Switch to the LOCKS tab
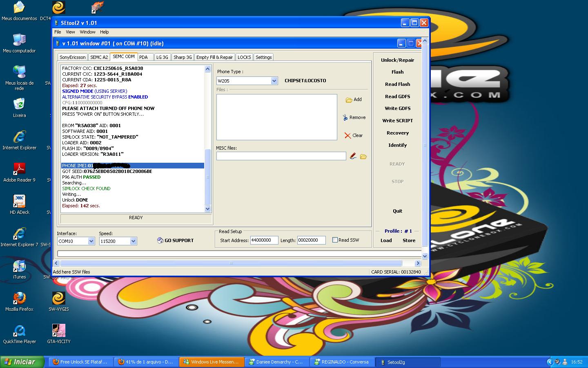 pos(244,57)
